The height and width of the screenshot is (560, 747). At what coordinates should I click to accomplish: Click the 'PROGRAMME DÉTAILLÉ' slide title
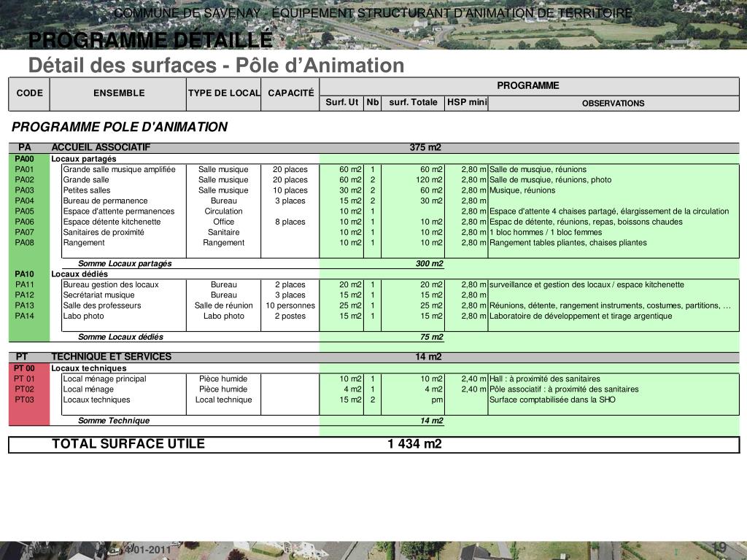[150, 40]
